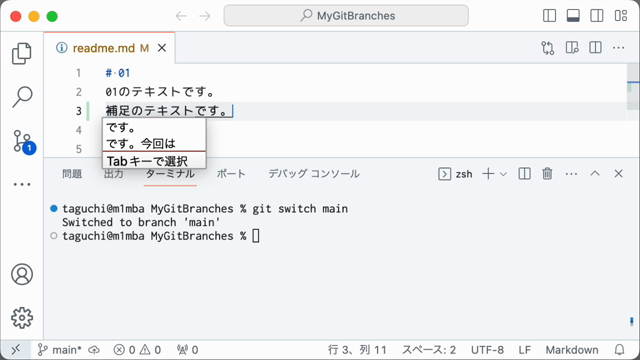This screenshot has width=640, height=360.
Task: Click the 'git switch main' command line
Action: (x=300, y=209)
